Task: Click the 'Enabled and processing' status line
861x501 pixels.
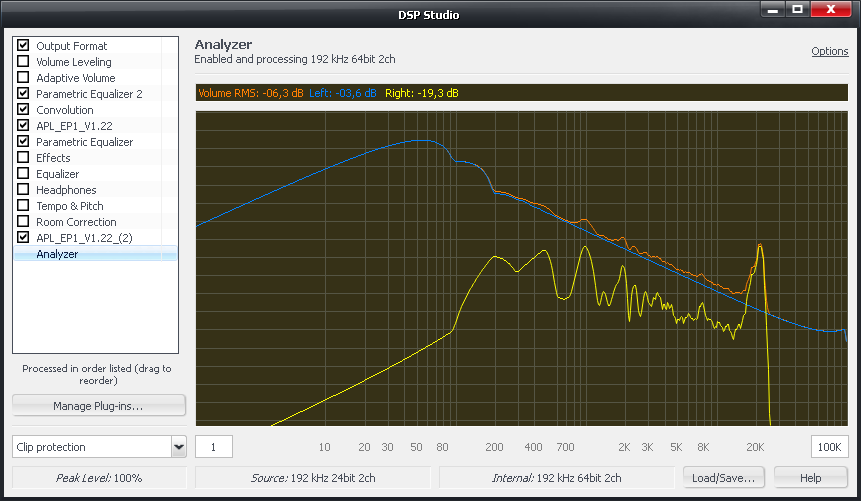Action: click(295, 59)
